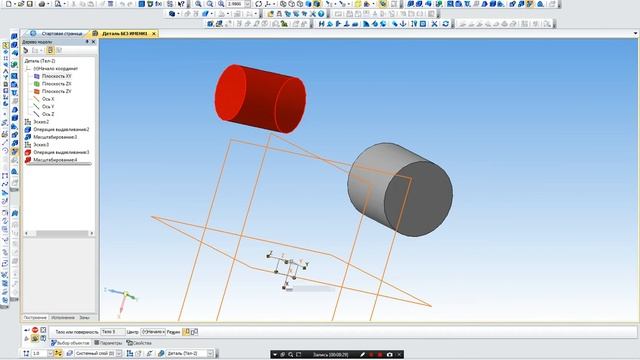The image size is (640, 360).
Task: Click the zoom scale value field
Action: click(236, 4)
